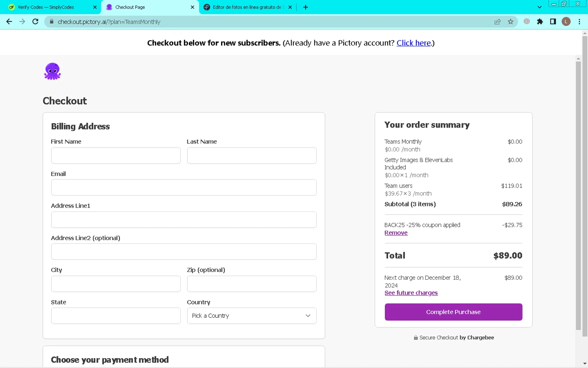
Task: Focus the Address Line2 optional field
Action: pyautogui.click(x=184, y=251)
